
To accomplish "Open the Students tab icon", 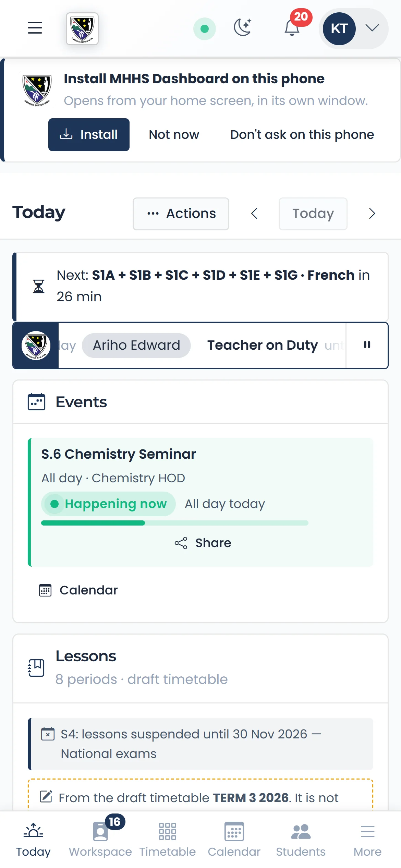I will point(301,832).
